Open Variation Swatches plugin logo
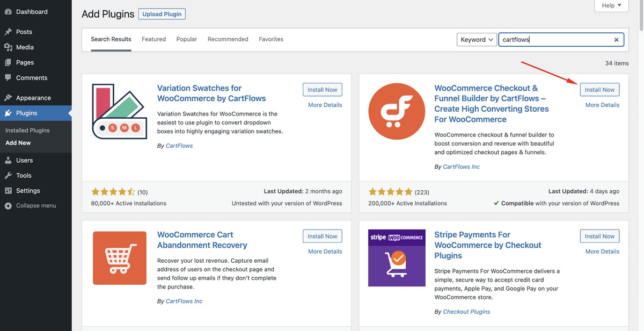The height and width of the screenshot is (331, 644). 120,112
